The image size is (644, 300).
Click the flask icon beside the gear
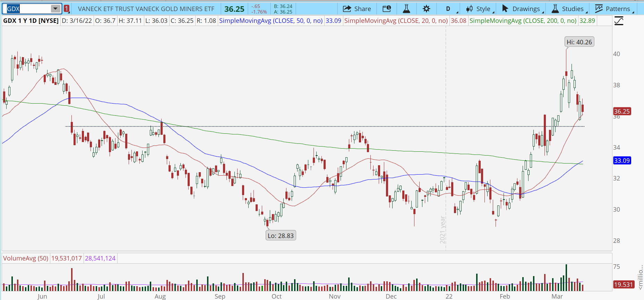406,9
